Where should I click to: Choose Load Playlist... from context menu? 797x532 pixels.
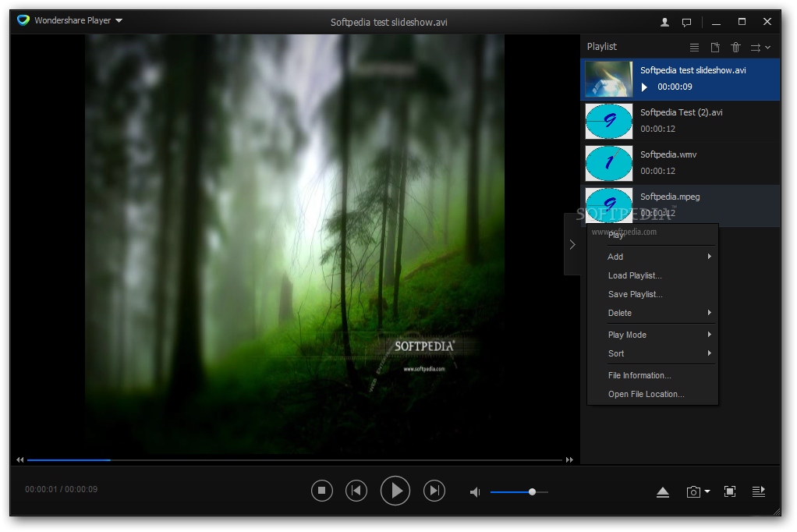[x=652, y=275]
